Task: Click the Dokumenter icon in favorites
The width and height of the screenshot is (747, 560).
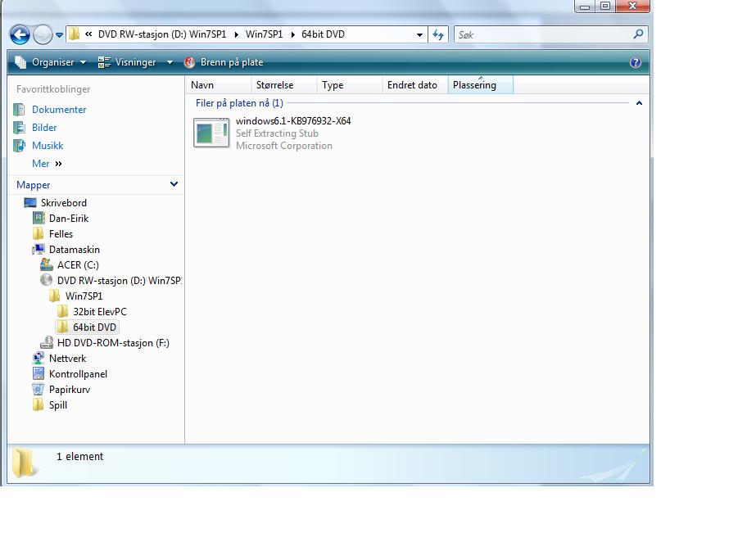Action: click(19, 110)
